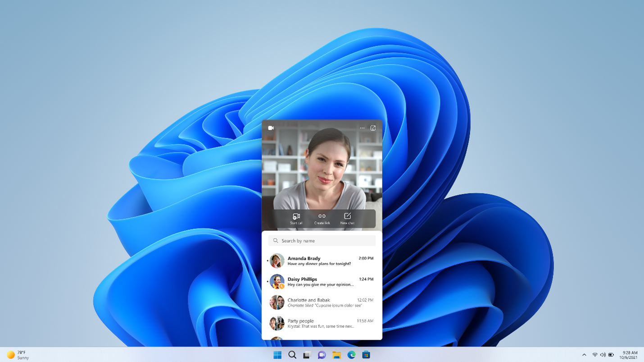Image resolution: width=644 pixels, height=362 pixels.
Task: Open Amanda Brady's conversation
Action: pyautogui.click(x=322, y=261)
